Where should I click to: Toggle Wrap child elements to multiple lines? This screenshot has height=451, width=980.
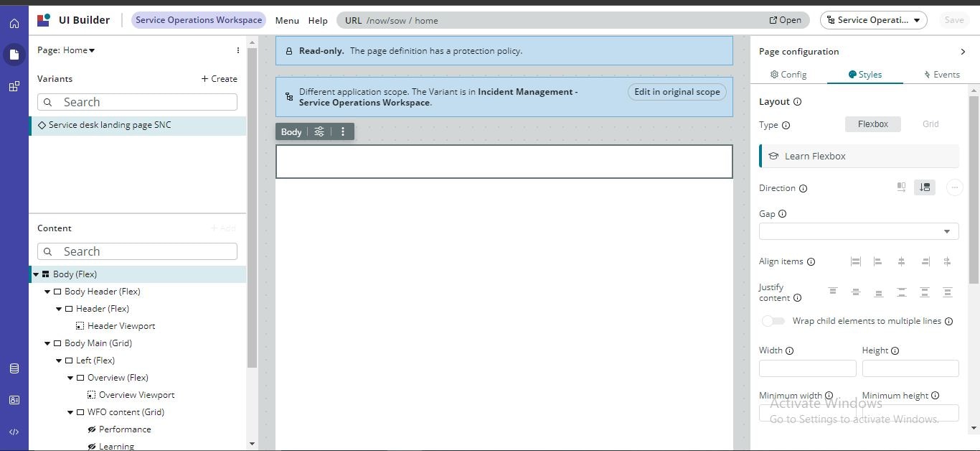tap(773, 321)
